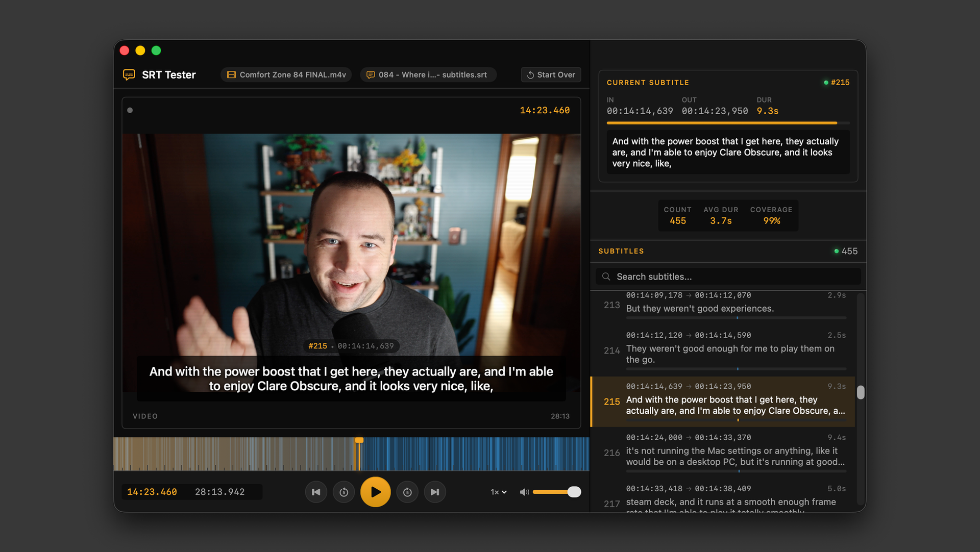Screen dimensions: 980x552
Task: Skip to previous subtitle
Action: [316, 492]
